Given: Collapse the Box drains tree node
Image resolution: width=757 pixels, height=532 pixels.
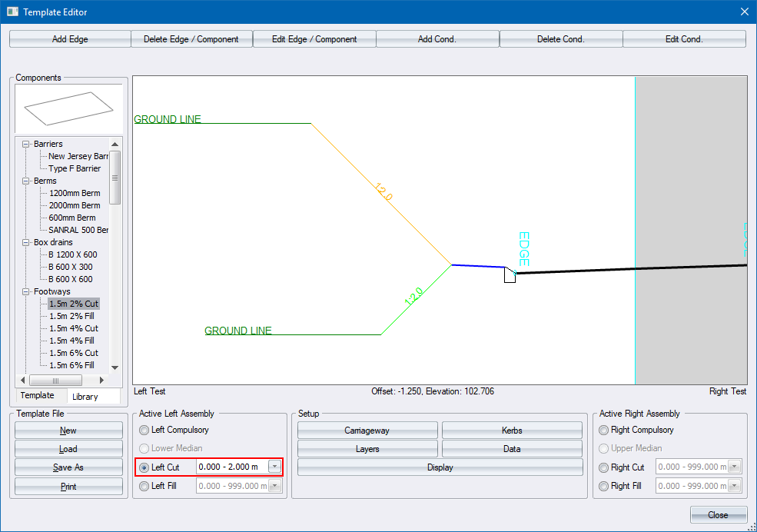Looking at the screenshot, I should 26,242.
